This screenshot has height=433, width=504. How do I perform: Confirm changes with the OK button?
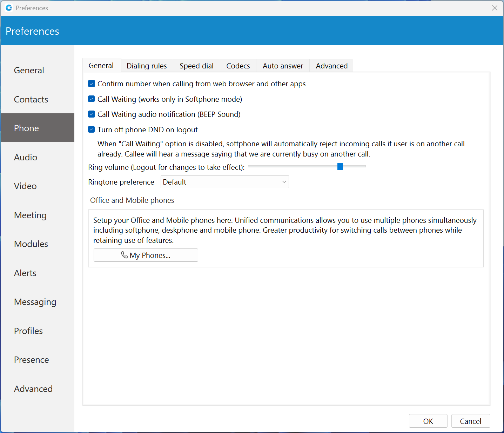(428, 421)
